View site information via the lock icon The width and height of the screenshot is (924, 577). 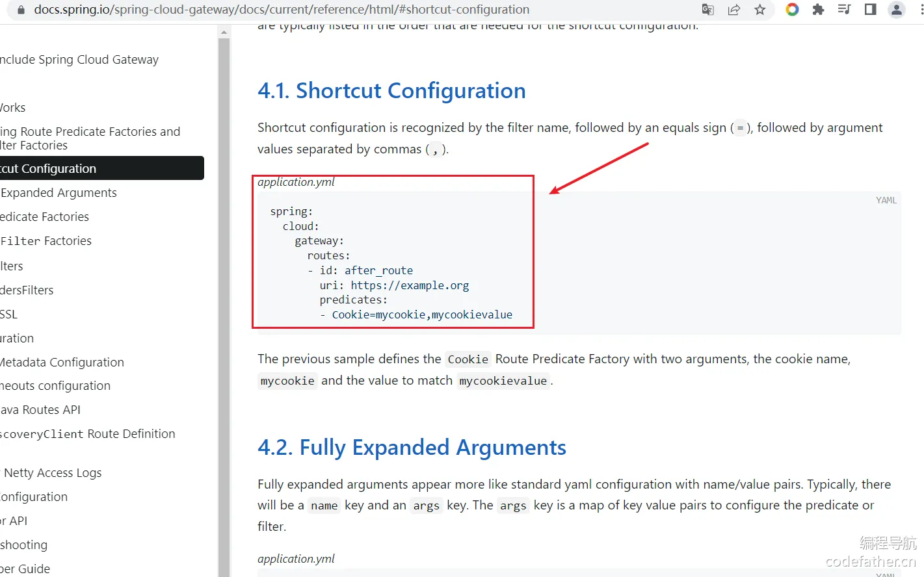point(21,10)
